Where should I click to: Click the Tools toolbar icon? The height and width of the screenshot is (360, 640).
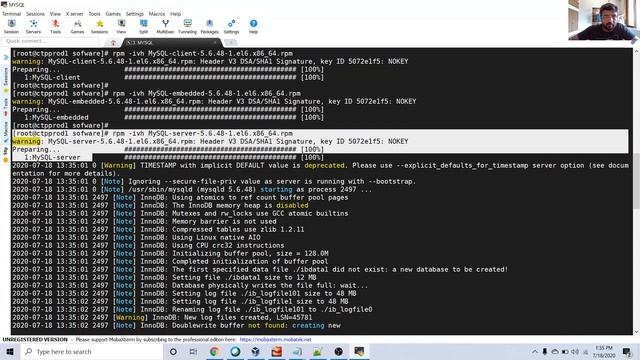pos(56,27)
